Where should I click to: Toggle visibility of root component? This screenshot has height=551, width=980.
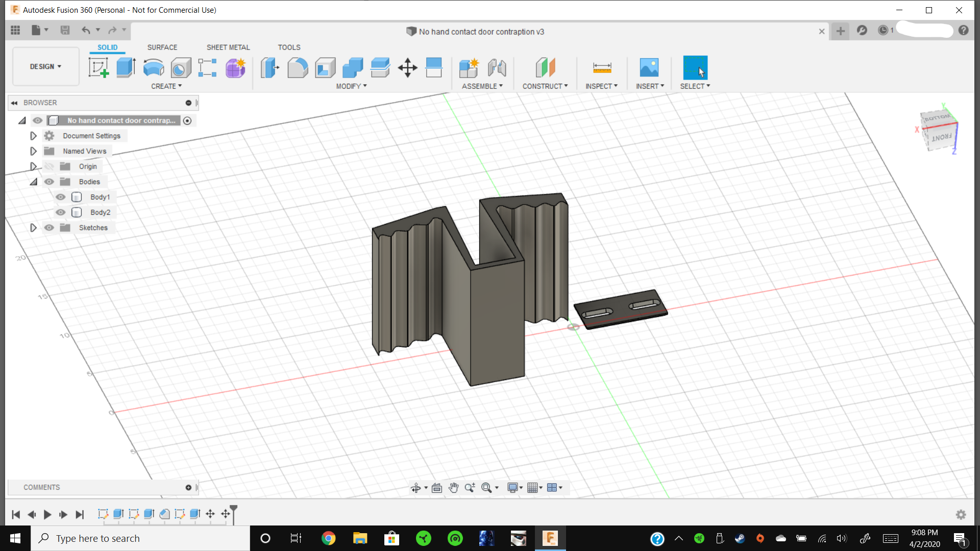[x=38, y=120]
